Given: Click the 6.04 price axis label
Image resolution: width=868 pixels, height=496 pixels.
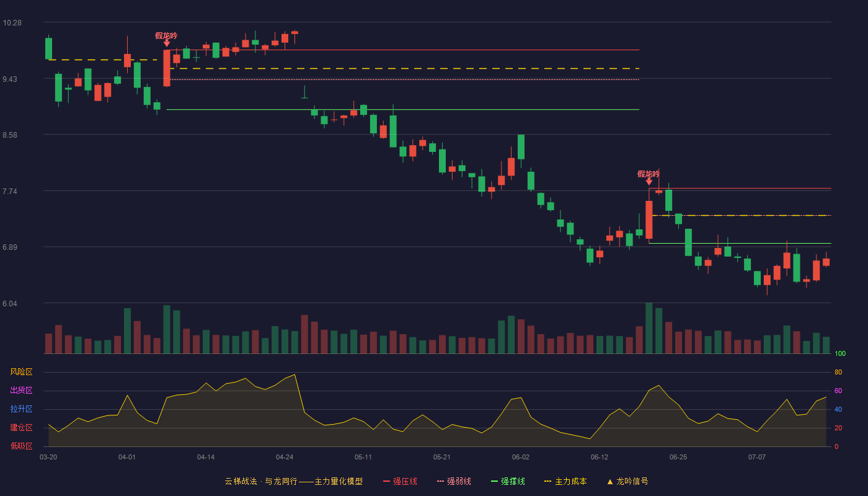Looking at the screenshot, I should coord(12,304).
